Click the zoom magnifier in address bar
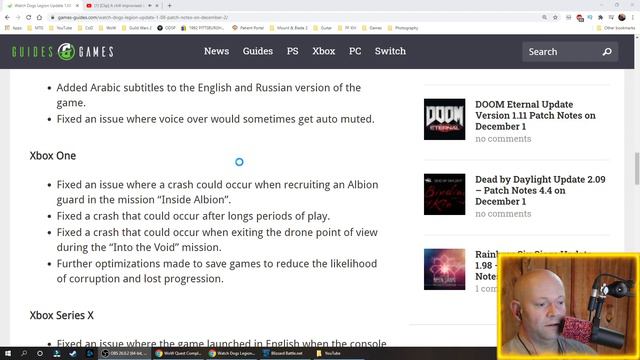The height and width of the screenshot is (360, 640). click(x=544, y=18)
